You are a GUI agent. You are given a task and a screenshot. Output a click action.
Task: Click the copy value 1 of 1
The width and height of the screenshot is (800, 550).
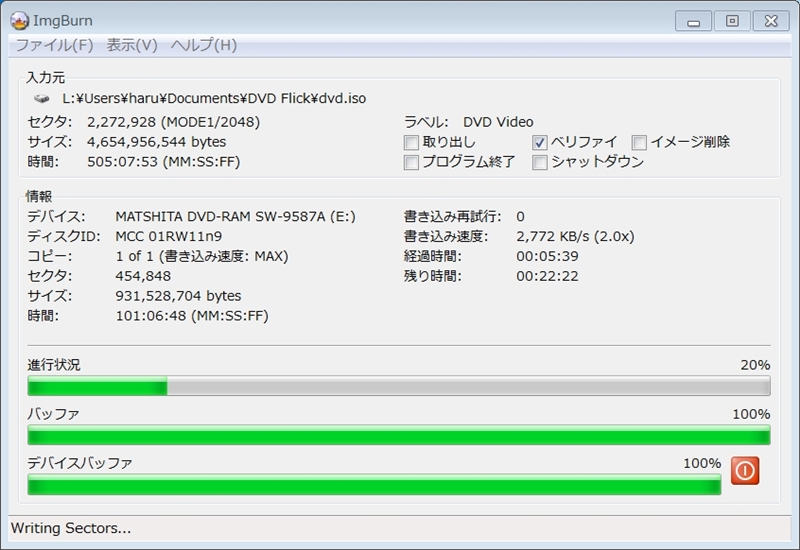[x=134, y=256]
